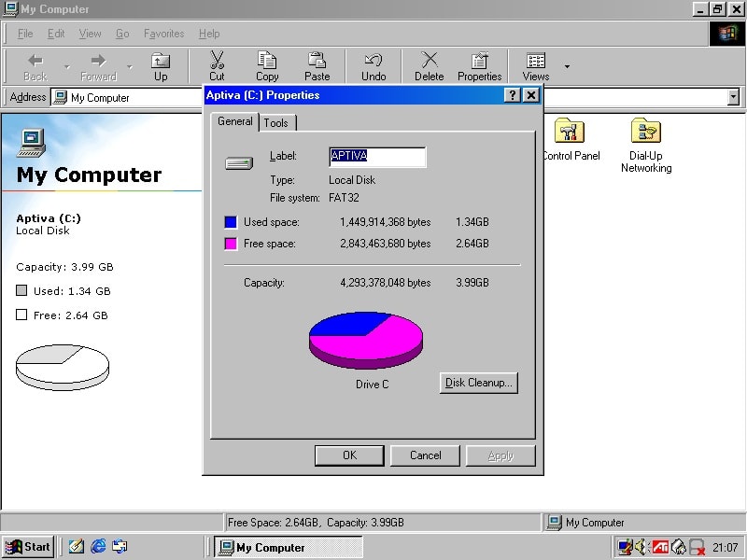Click the monitor display tray icon
Viewport: 747px width, 560px height.
pos(625,547)
